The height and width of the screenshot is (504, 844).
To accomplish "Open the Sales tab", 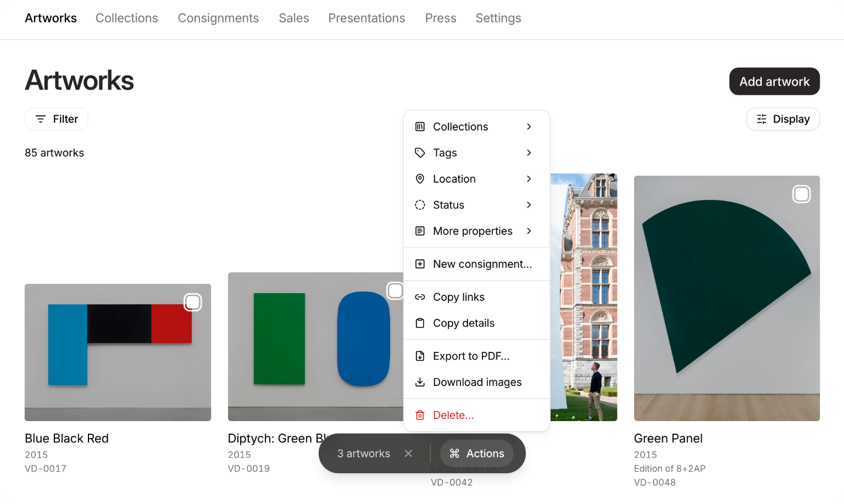I will click(294, 18).
